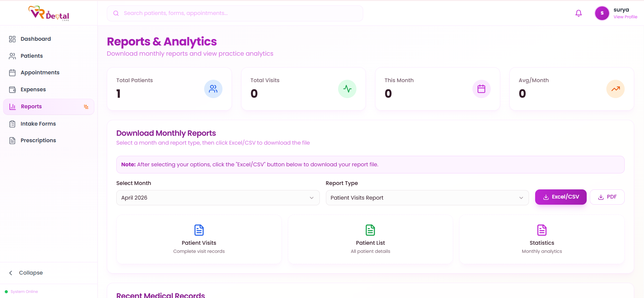The image size is (644, 298).
Task: Expand the Report Type dropdown
Action: tap(427, 198)
